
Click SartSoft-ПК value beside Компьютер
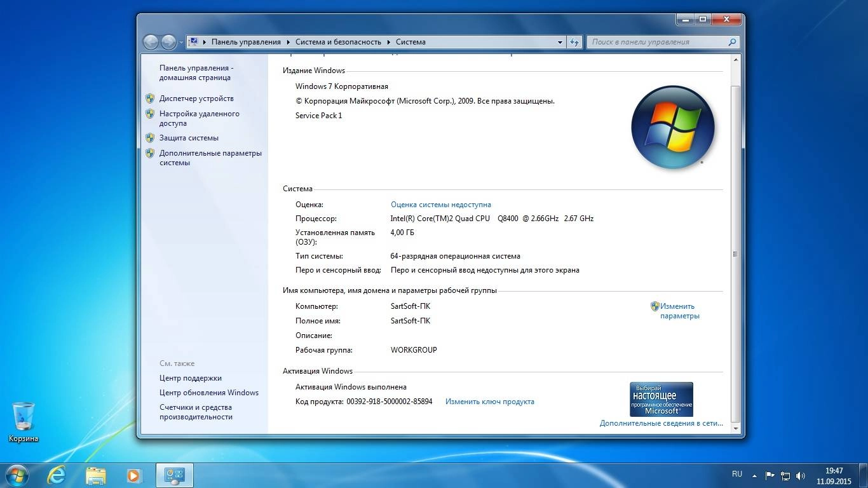pos(410,306)
